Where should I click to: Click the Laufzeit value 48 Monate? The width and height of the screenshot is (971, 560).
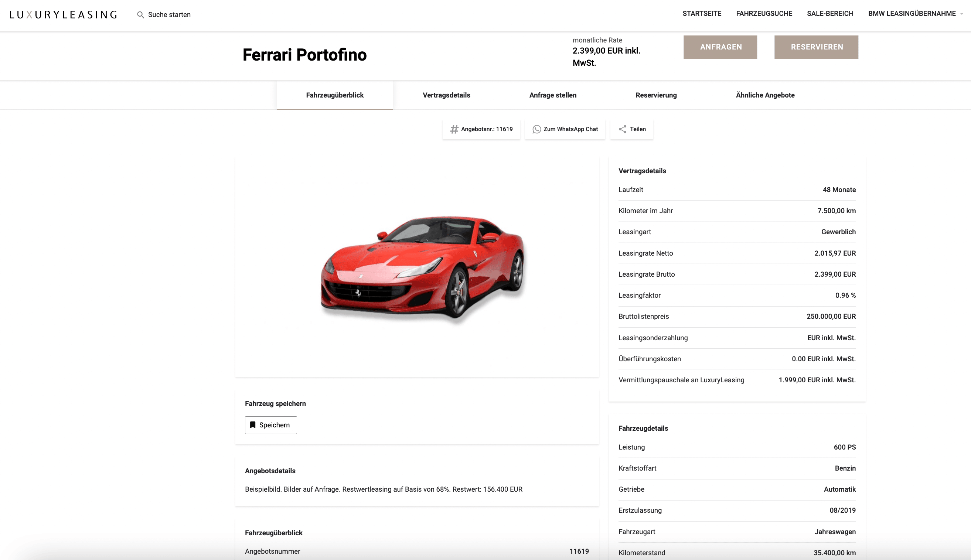839,189
